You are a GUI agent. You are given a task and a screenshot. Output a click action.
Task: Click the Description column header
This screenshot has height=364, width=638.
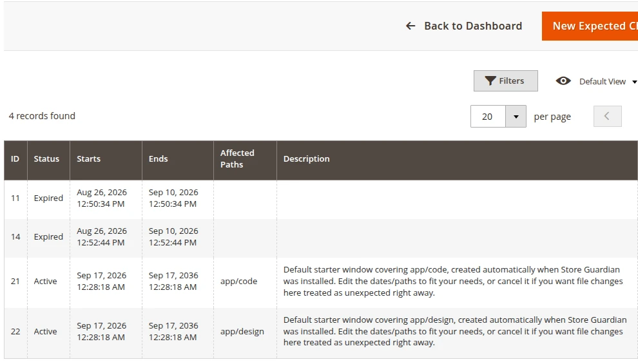(x=457, y=160)
